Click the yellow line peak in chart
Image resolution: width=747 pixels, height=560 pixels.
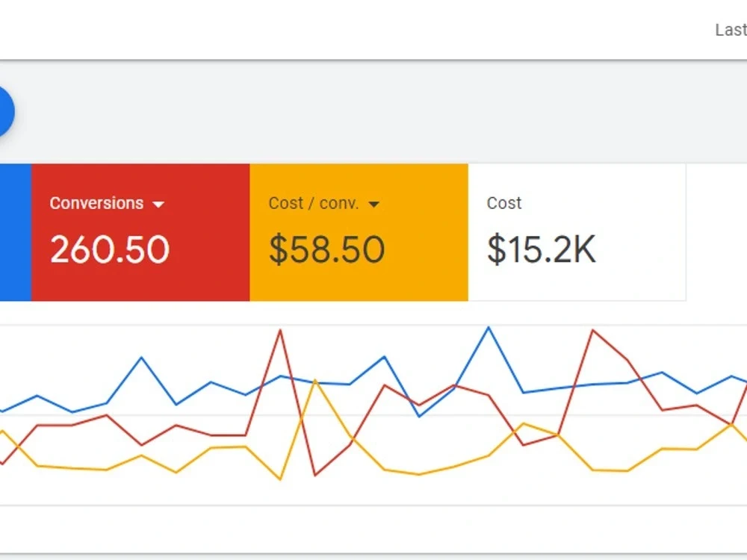coord(315,382)
